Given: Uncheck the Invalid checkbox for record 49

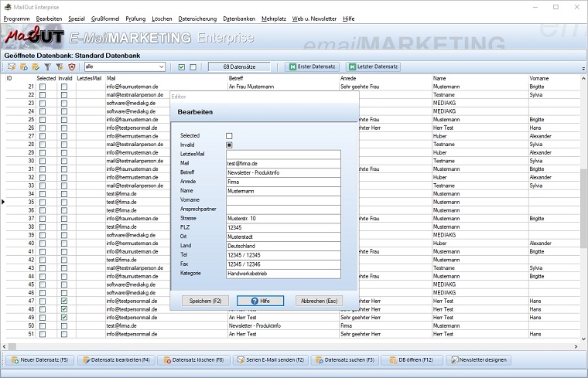Looking at the screenshot, I should pos(64,317).
